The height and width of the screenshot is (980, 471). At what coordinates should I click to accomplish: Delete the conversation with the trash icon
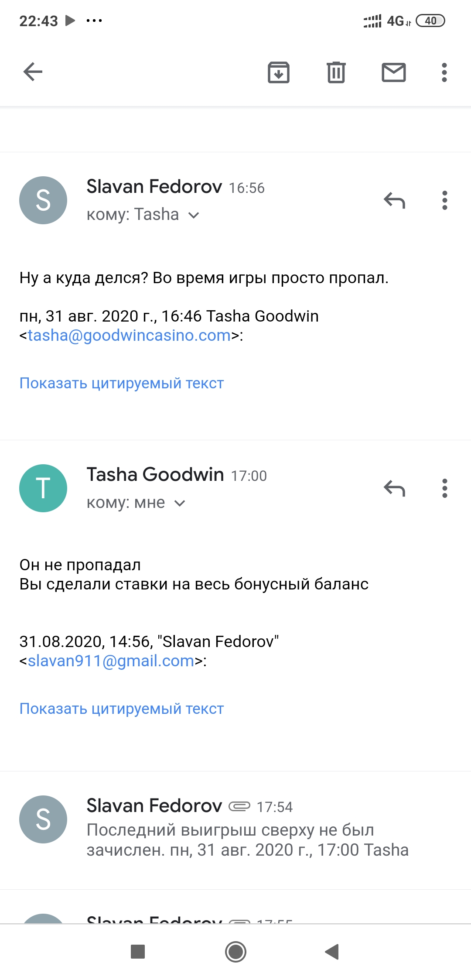[336, 72]
